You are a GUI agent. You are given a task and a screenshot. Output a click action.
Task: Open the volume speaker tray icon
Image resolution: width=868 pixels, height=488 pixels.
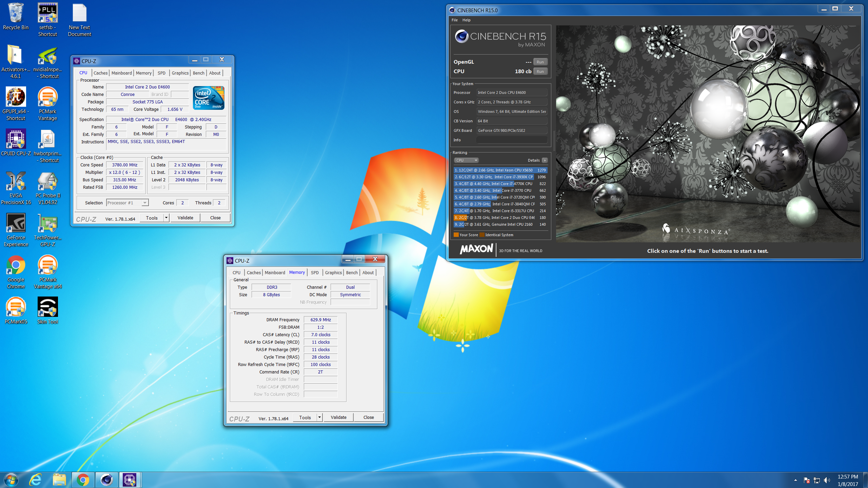pos(827,480)
